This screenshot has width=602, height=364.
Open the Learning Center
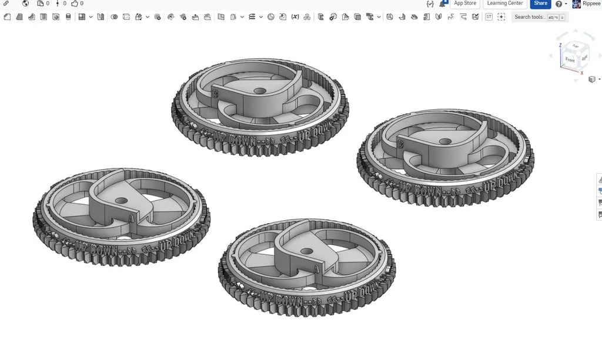[x=504, y=4]
